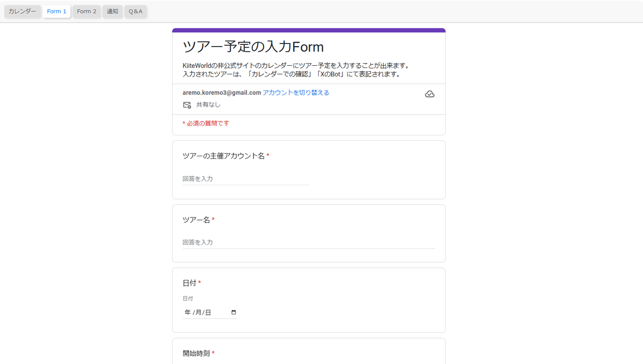Click the ツアー名 question label
Image resolution: width=643 pixels, height=364 pixels.
pos(196,219)
